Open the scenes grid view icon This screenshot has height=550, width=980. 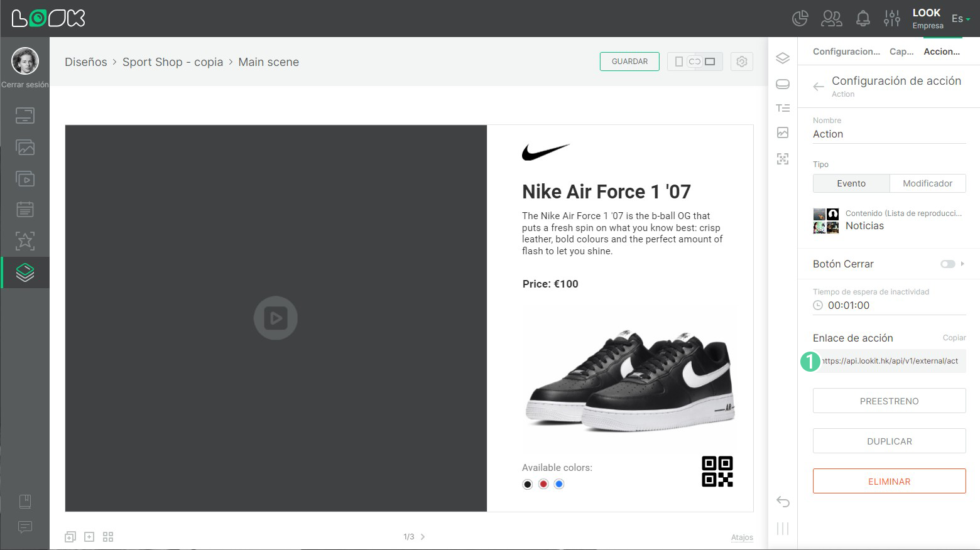tap(108, 537)
